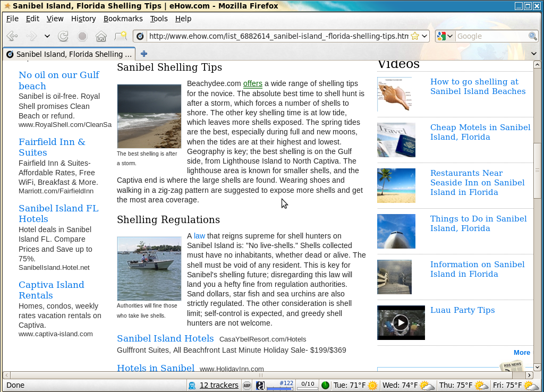
Task: Open the back/forward history dropdown arrow
Action: (x=47, y=36)
